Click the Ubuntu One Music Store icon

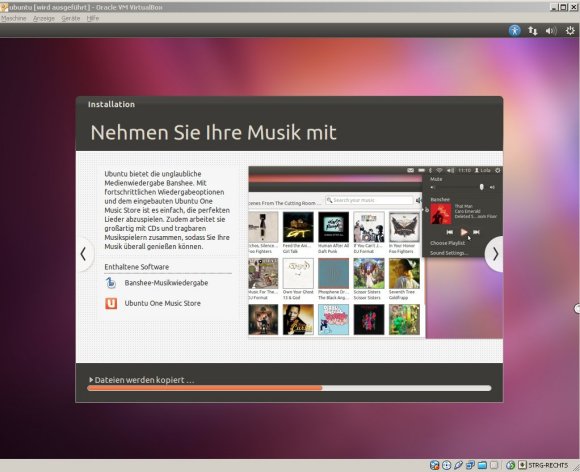[111, 303]
